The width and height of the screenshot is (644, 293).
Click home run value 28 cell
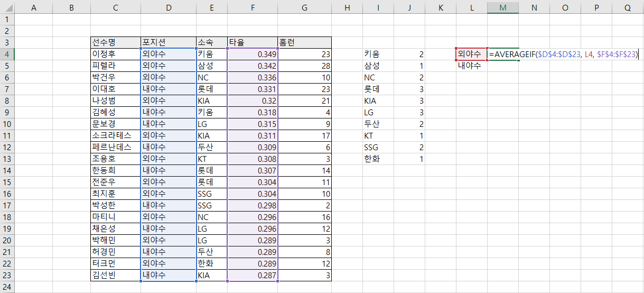click(304, 66)
